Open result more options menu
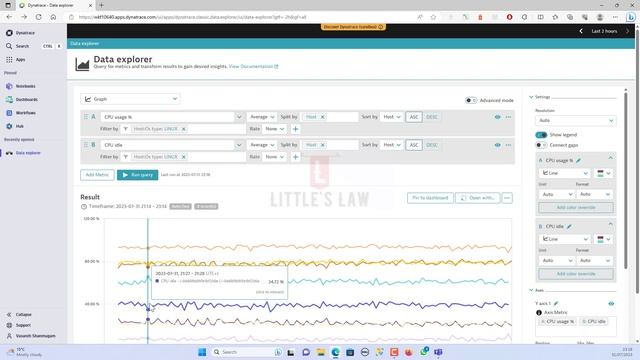Image resolution: width=640 pixels, height=360 pixels. click(507, 198)
